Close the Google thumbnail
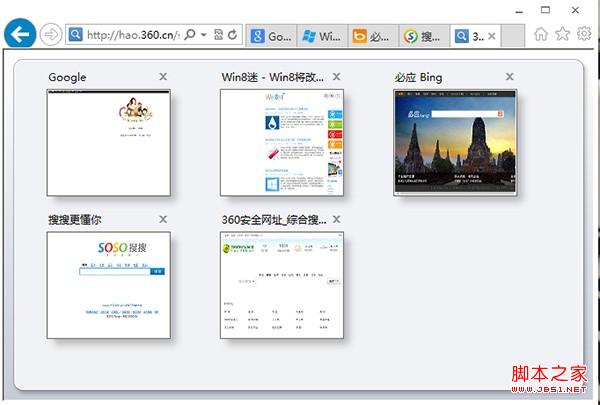Screen dimensions: 600x405 [163, 77]
